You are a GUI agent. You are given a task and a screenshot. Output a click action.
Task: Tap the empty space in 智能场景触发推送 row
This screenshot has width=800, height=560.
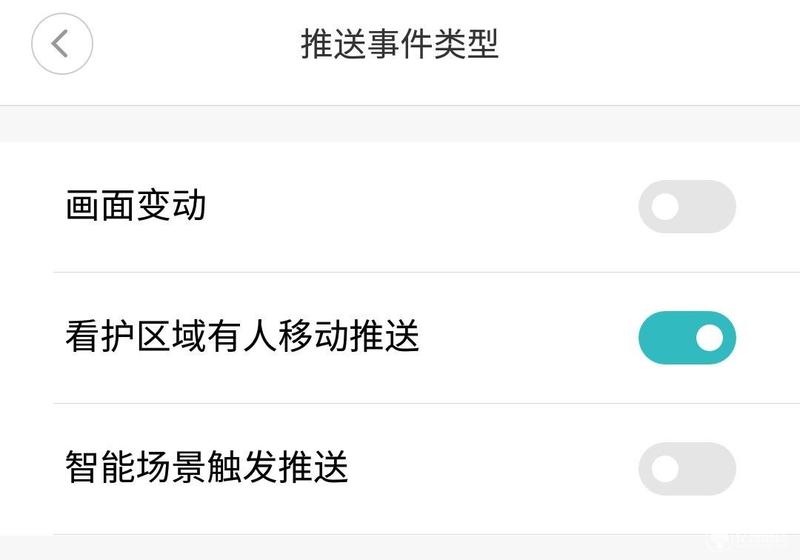490,469
